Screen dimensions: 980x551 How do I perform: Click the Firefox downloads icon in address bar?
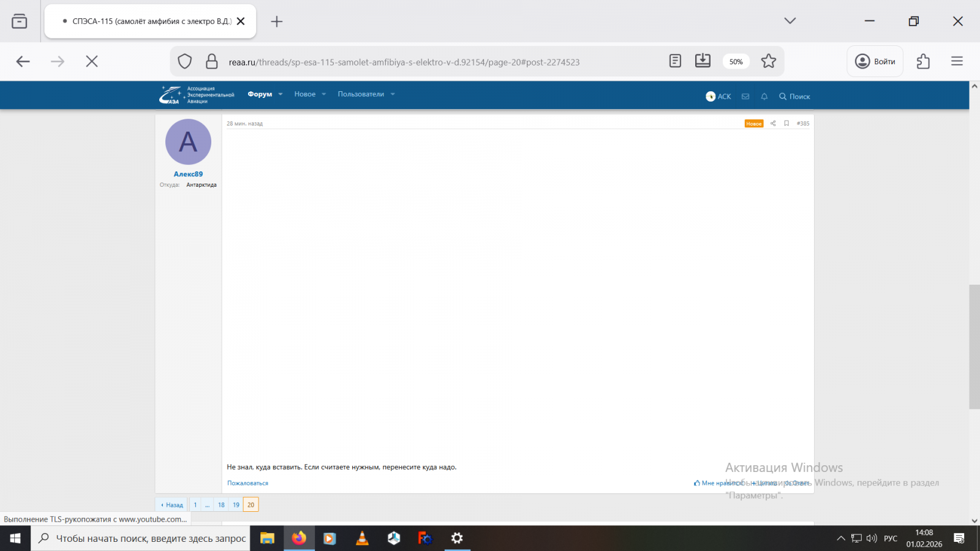point(703,61)
